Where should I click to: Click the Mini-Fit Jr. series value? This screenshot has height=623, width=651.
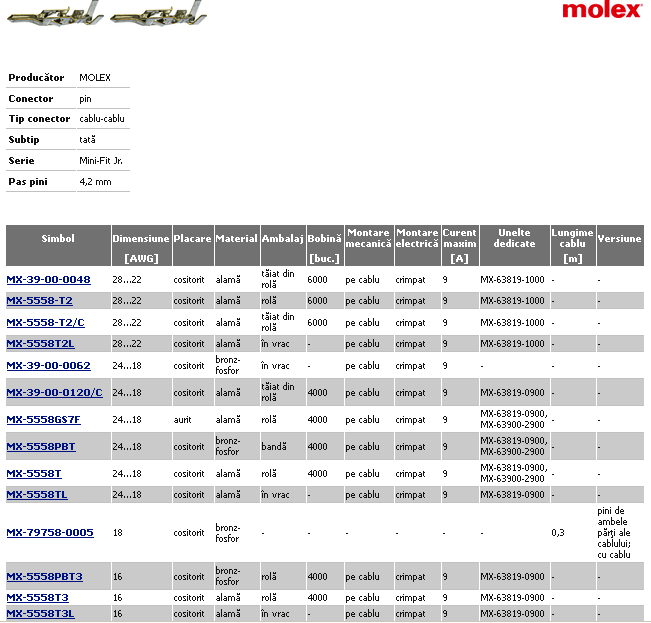(x=101, y=161)
